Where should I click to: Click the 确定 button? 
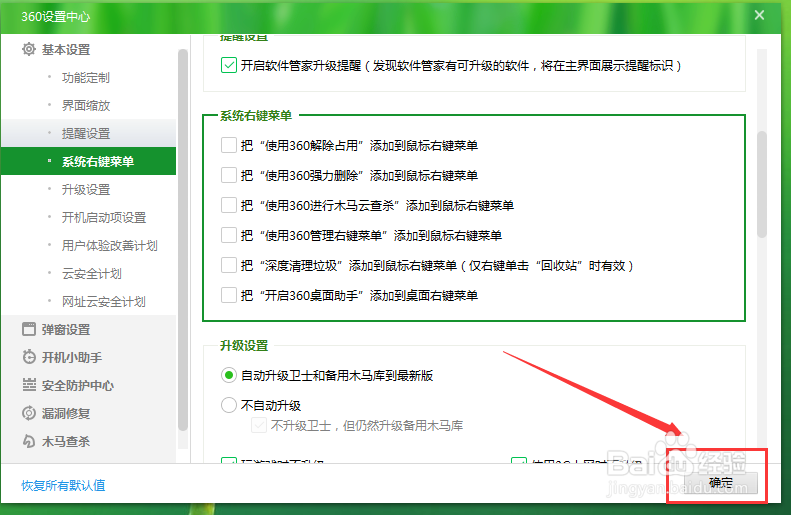point(720,483)
